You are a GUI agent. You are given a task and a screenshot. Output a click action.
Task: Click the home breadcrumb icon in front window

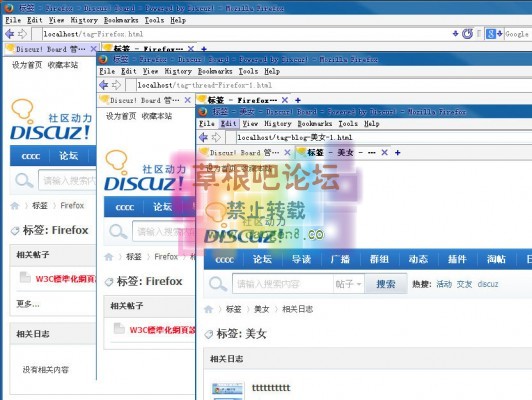coord(208,309)
